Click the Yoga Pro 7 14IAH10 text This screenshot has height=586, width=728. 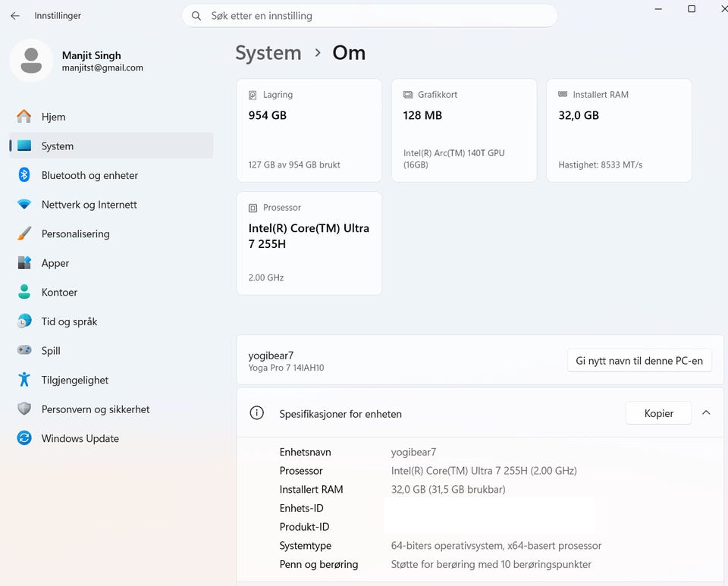coord(286,368)
